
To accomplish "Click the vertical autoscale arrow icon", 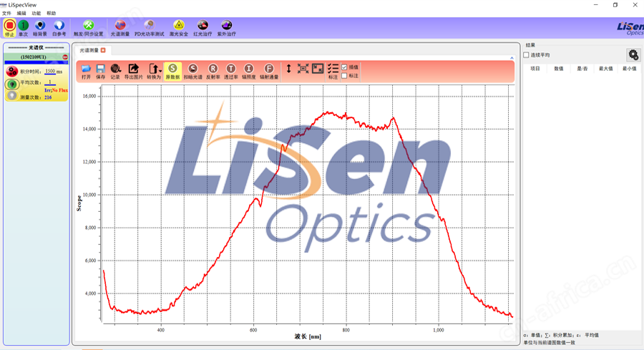I will [289, 69].
